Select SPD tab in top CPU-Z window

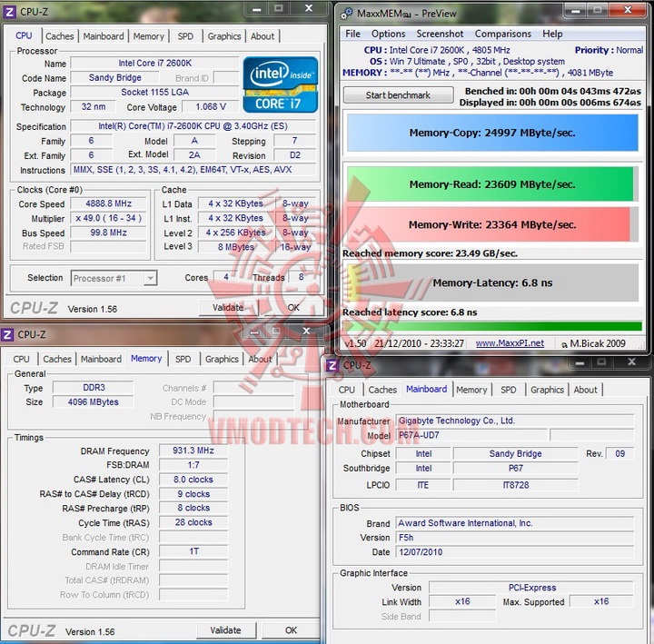coord(185,36)
